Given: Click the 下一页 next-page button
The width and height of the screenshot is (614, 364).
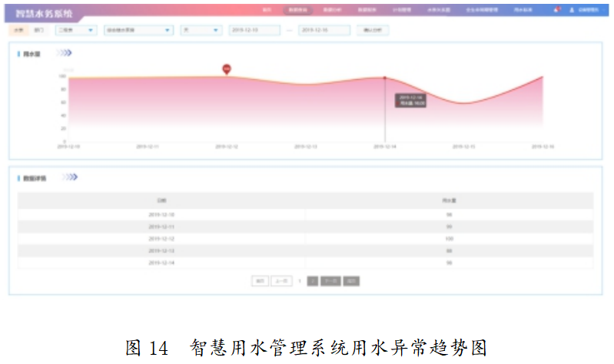Looking at the screenshot, I should point(331,281).
